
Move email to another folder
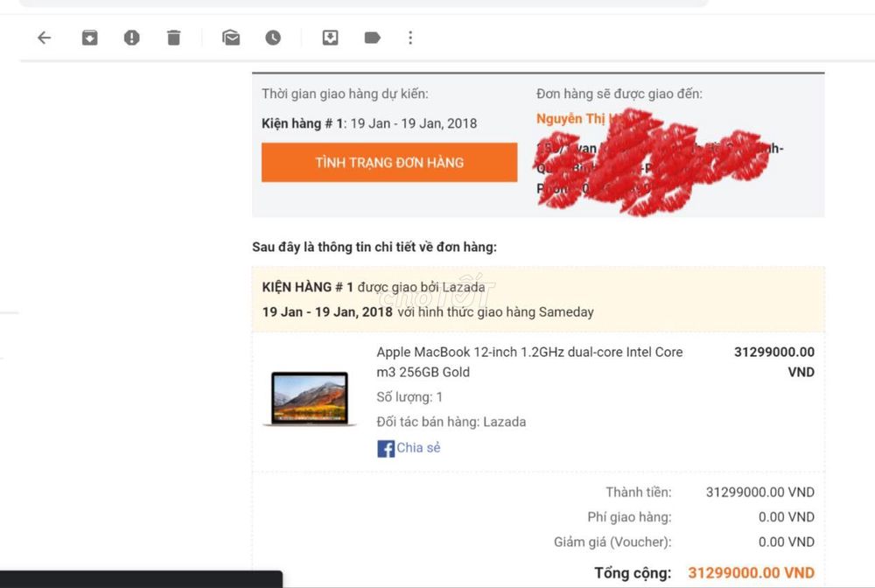pos(331,38)
